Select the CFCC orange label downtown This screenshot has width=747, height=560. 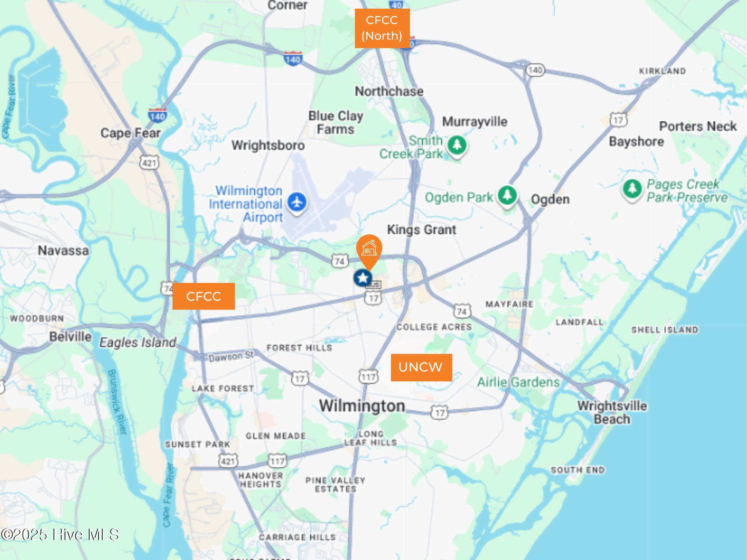(204, 296)
